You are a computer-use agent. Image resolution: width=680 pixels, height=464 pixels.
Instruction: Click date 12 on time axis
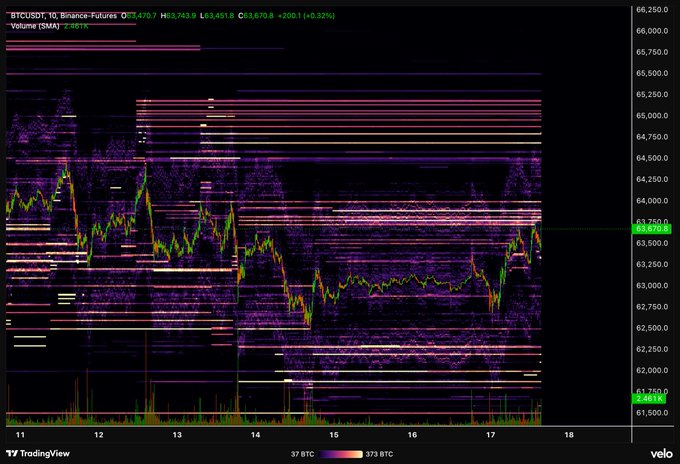[x=98, y=435]
